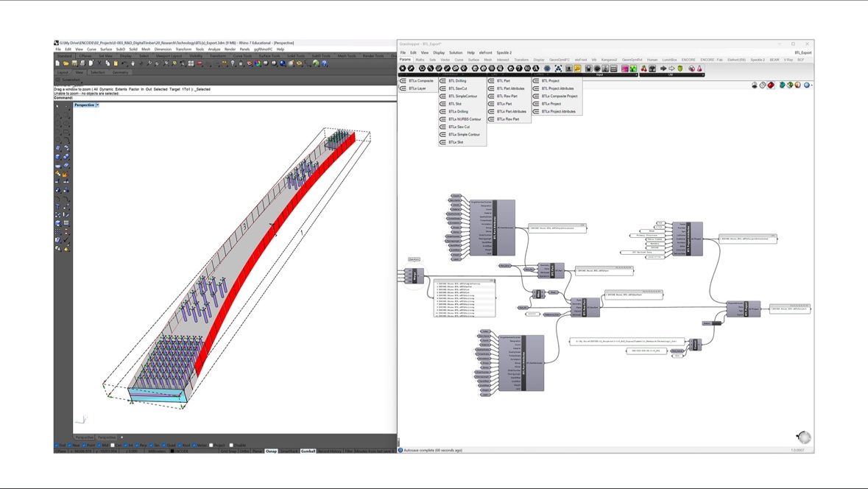
Task: Open the Solution menu in Grasshopper
Action: coord(456,52)
